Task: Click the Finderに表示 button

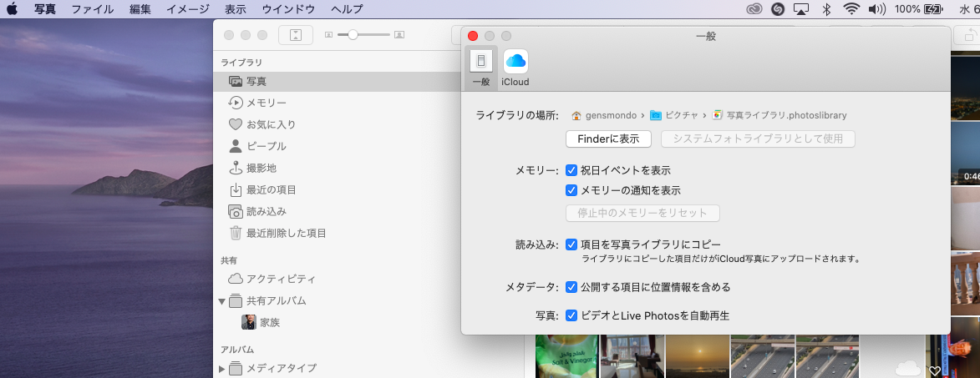Action: pyautogui.click(x=608, y=139)
